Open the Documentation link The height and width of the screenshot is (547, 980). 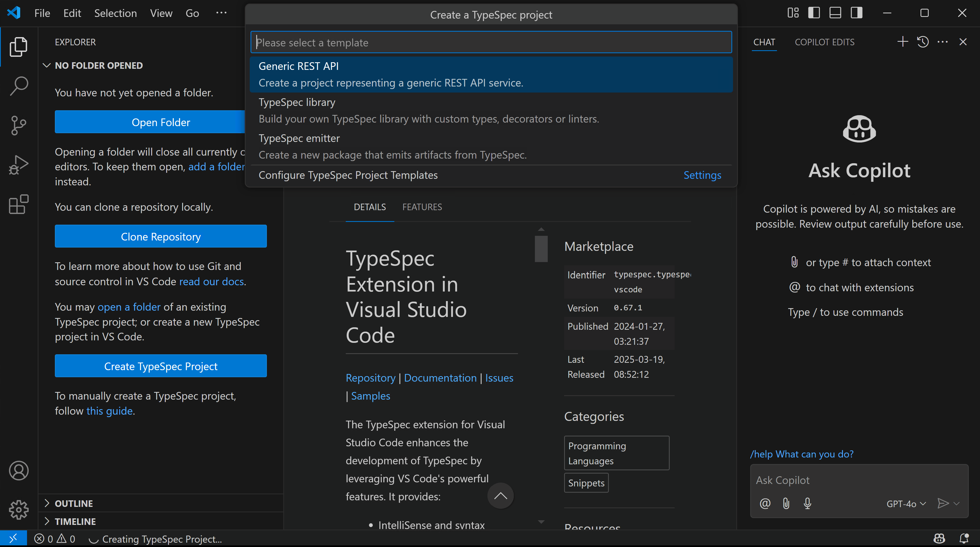pos(440,378)
